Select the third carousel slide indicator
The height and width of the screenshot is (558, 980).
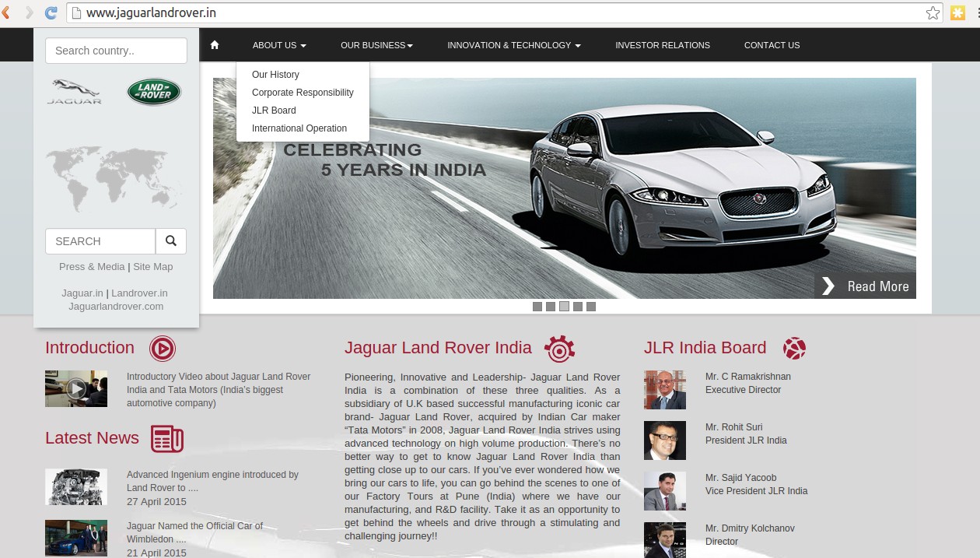pyautogui.click(x=564, y=307)
